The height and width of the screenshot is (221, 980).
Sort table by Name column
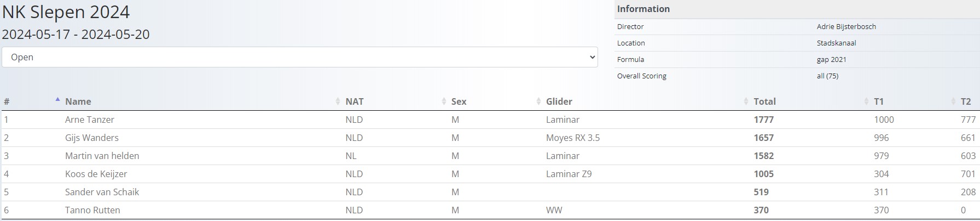tap(78, 101)
